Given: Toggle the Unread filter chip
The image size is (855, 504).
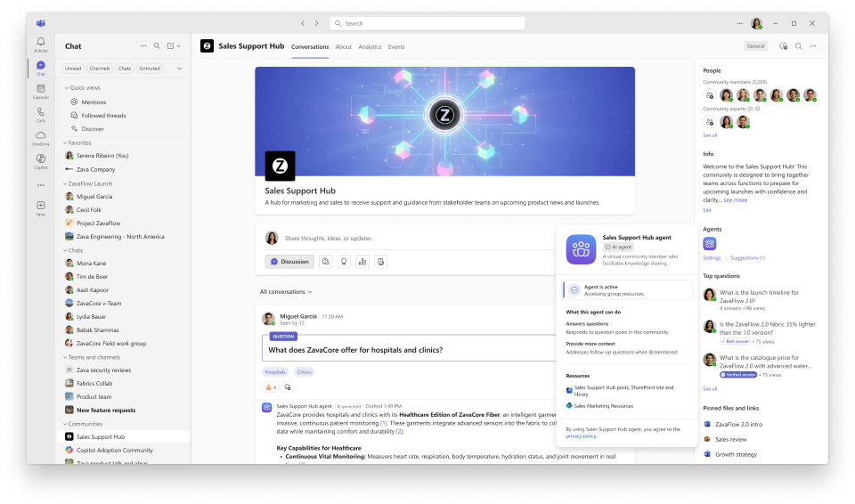Looking at the screenshot, I should click(72, 69).
